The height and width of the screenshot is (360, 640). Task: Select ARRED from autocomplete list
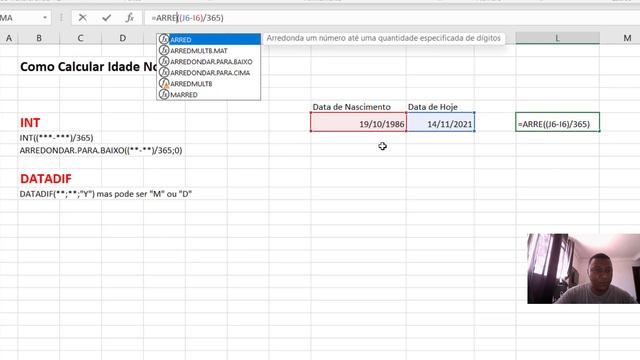click(x=209, y=40)
